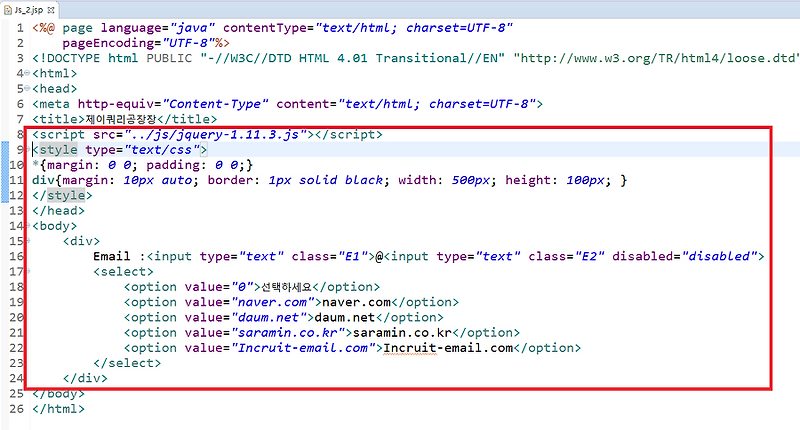
Task: Click the class="E1" attribute
Action: (330, 257)
